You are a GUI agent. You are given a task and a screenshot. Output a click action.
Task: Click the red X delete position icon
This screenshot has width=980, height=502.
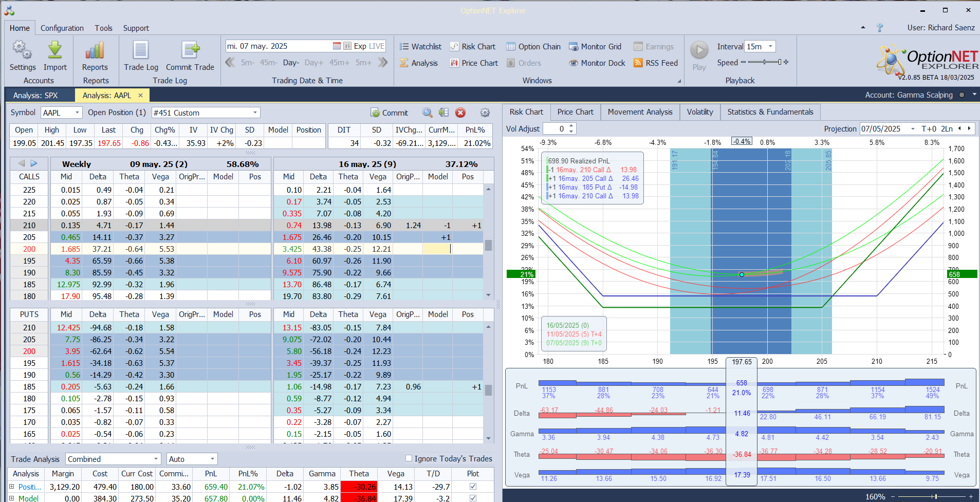point(460,113)
